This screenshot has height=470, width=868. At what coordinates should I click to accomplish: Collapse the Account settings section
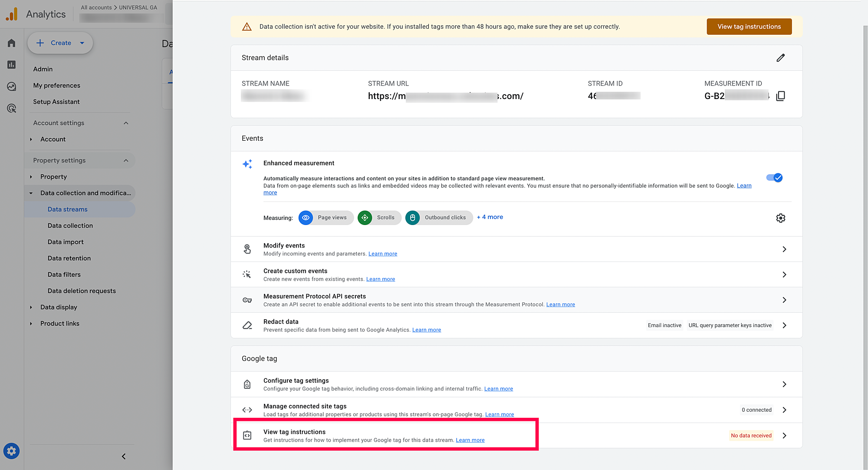pyautogui.click(x=126, y=123)
